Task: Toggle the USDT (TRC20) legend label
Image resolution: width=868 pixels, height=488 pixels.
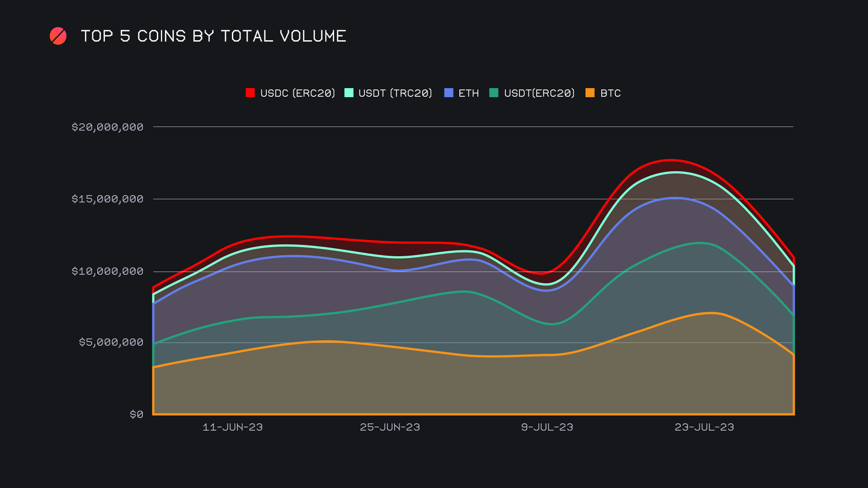Action: click(395, 93)
